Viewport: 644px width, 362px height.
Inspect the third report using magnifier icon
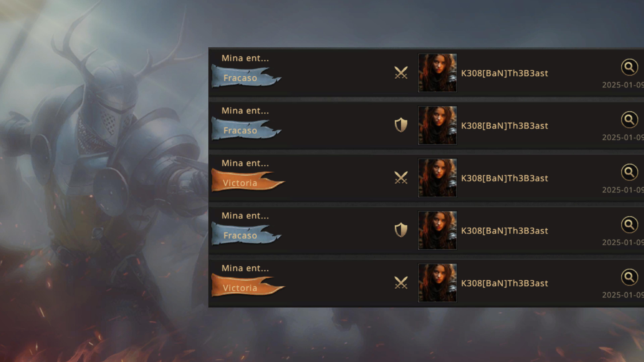pyautogui.click(x=629, y=172)
